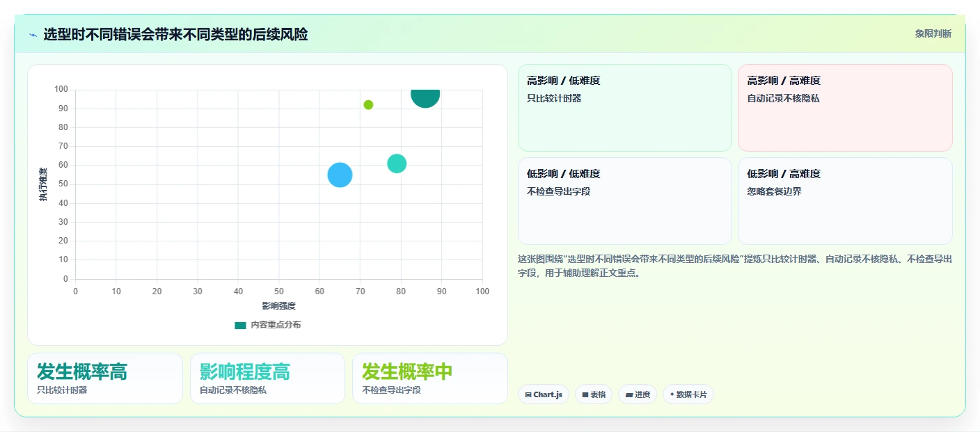Toggle the 内容重点分布 legend entry

tap(268, 325)
